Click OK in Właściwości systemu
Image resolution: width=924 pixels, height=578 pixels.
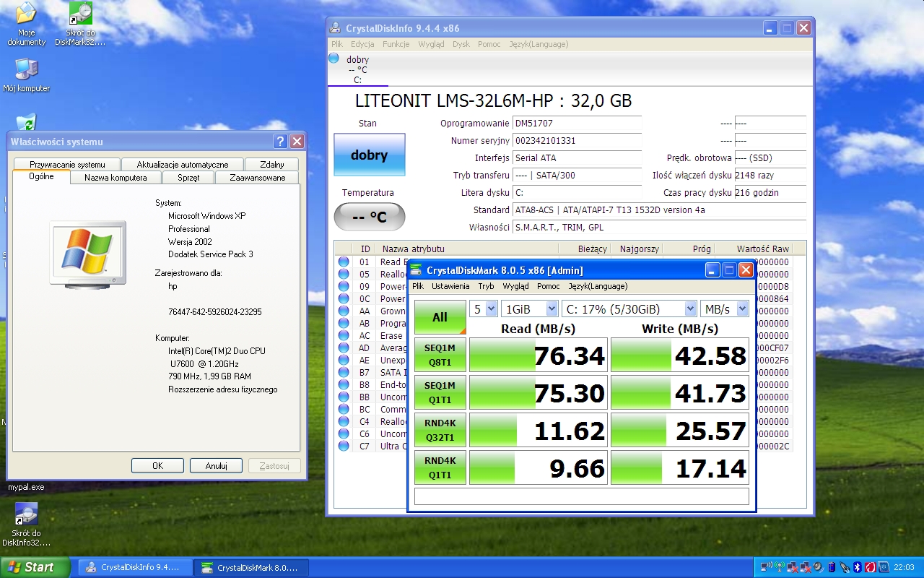click(x=157, y=466)
